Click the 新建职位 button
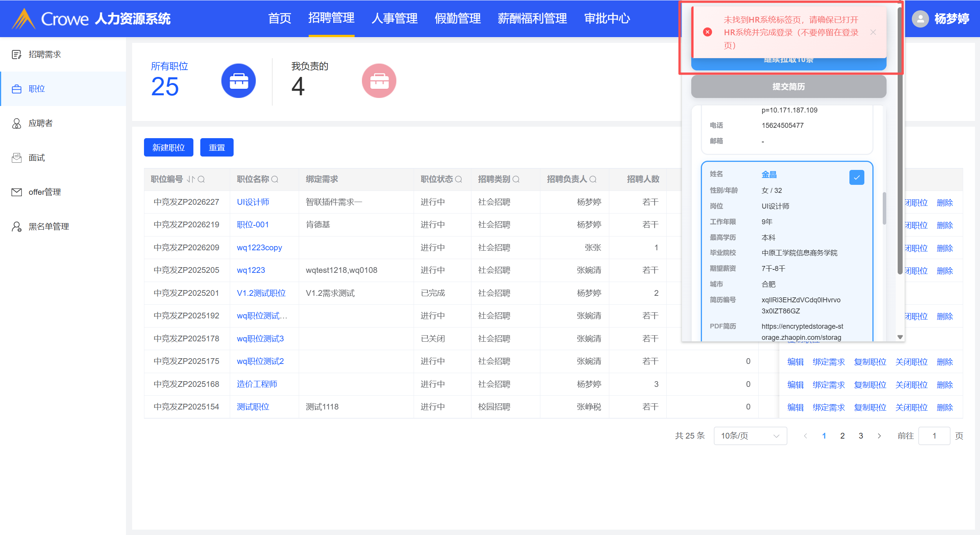The width and height of the screenshot is (980, 535). click(169, 147)
